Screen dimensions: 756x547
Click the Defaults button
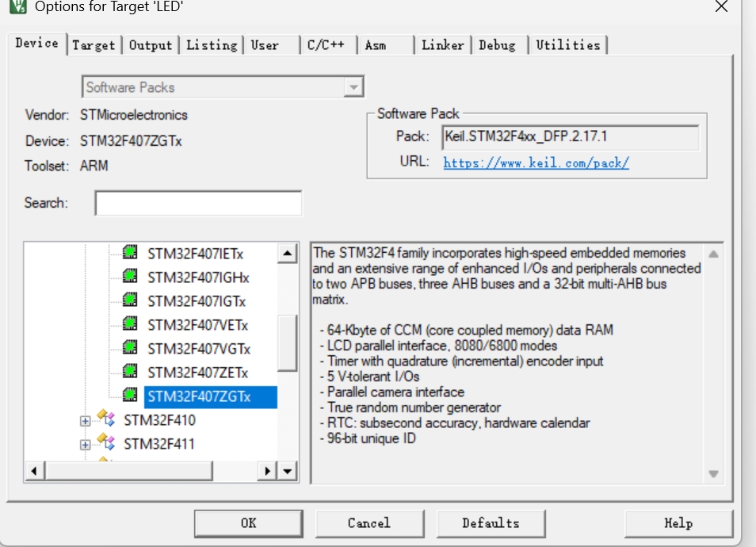[491, 523]
